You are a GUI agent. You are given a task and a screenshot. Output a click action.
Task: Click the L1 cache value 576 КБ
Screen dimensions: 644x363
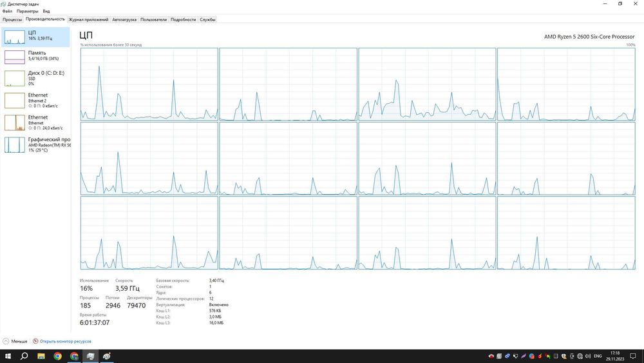(x=215, y=311)
